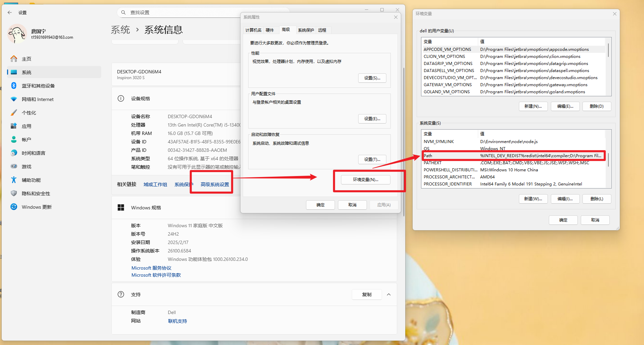Open Personalization settings

pyautogui.click(x=54, y=113)
